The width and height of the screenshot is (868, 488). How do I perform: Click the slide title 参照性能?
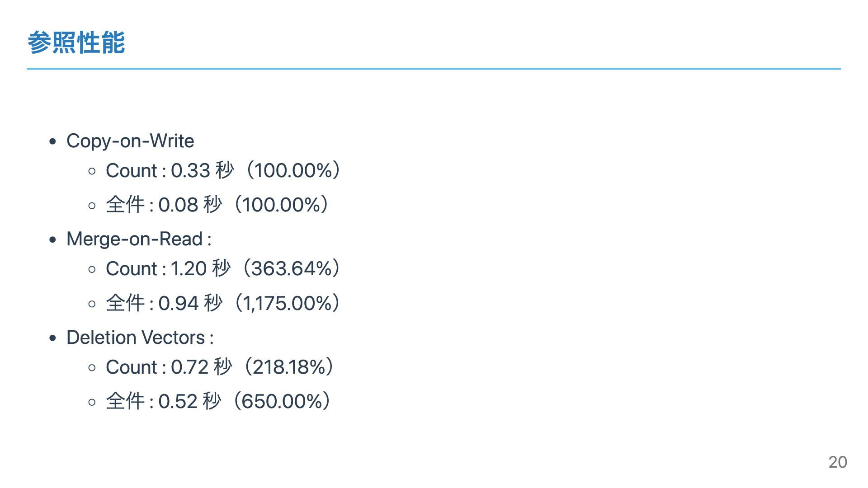pos(76,43)
